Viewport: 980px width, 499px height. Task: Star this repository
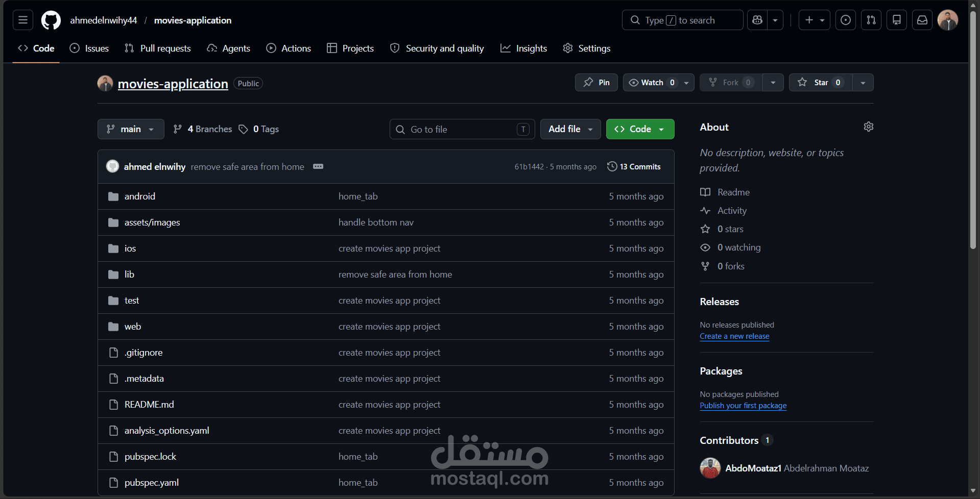click(x=821, y=83)
